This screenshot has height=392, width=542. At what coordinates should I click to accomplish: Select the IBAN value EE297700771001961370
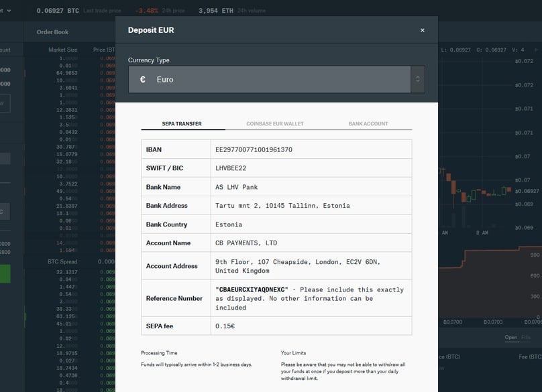pyautogui.click(x=254, y=149)
